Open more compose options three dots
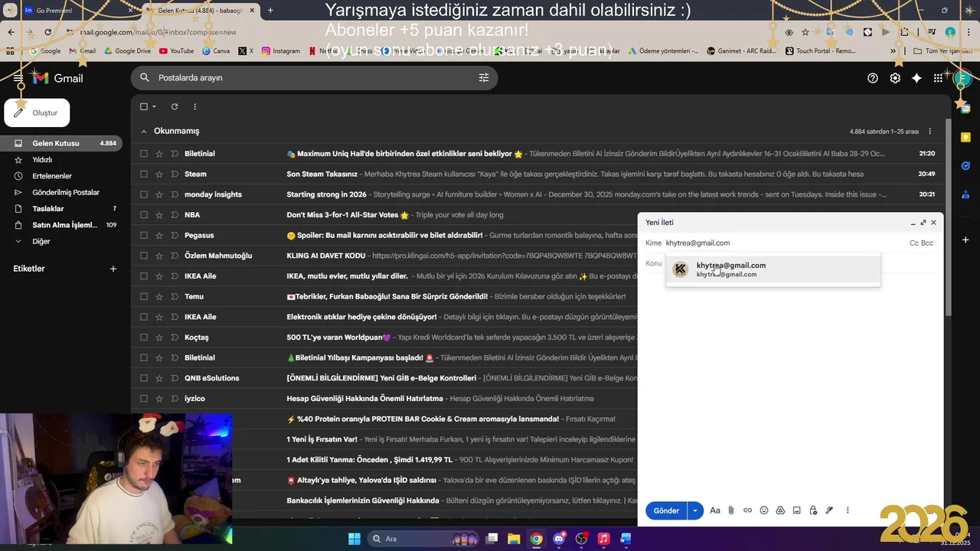The image size is (980, 551). (x=848, y=510)
